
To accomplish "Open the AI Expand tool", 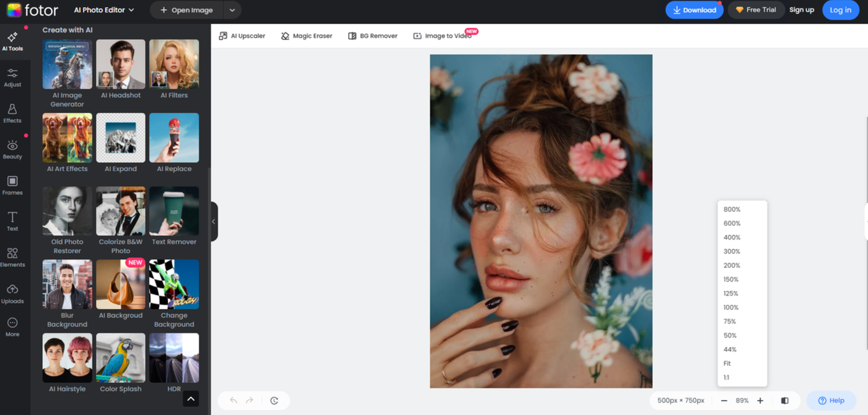I will click(120, 143).
